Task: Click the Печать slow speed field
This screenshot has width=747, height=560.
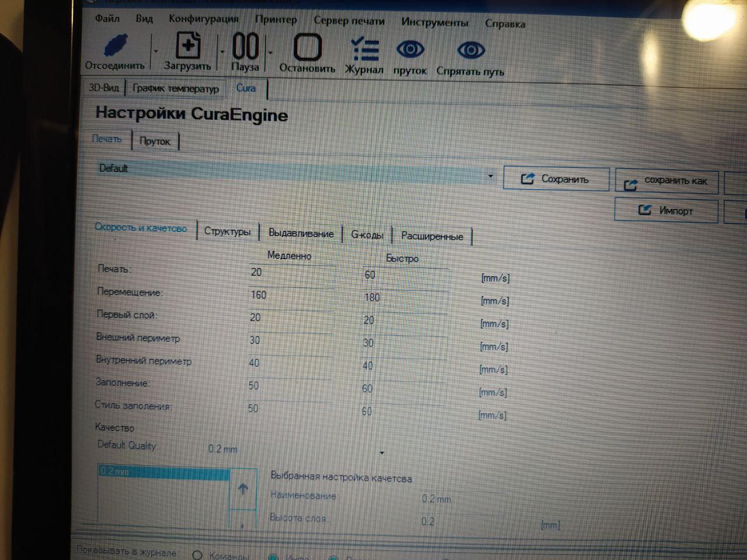Action: point(292,273)
